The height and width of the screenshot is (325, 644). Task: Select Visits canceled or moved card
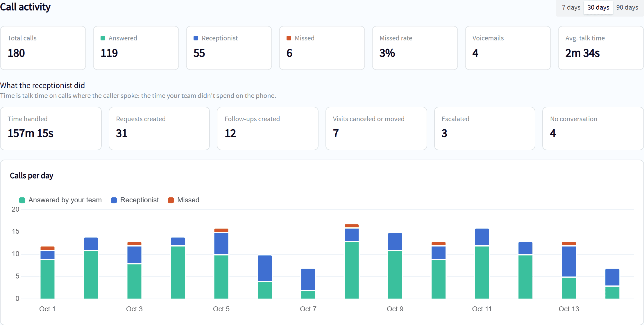pos(376,128)
